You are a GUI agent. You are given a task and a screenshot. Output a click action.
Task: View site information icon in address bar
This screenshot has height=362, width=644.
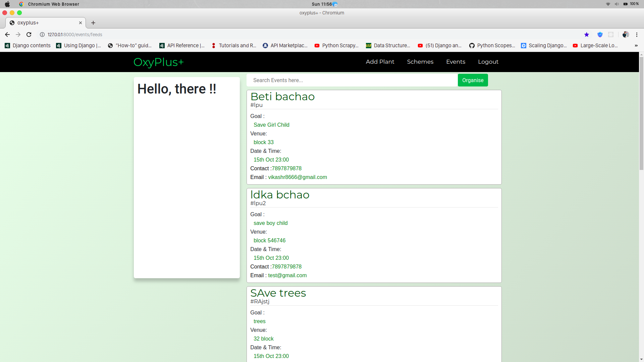coord(42,35)
